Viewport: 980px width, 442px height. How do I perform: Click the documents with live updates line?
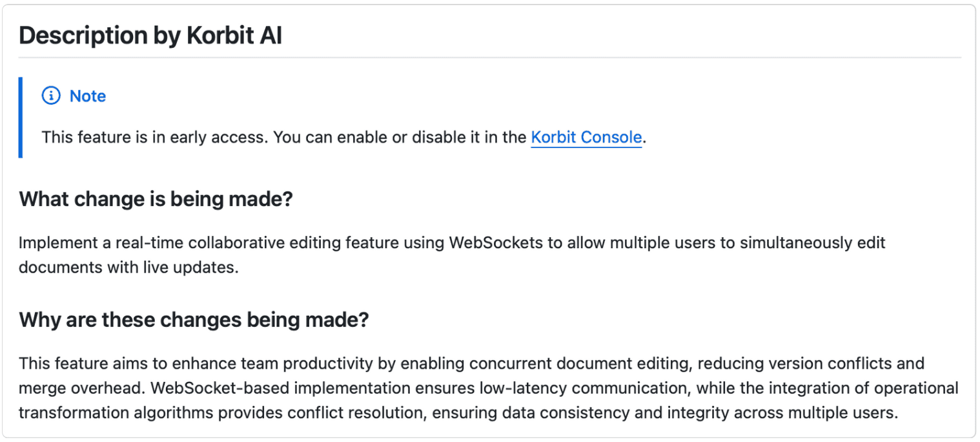click(x=129, y=268)
